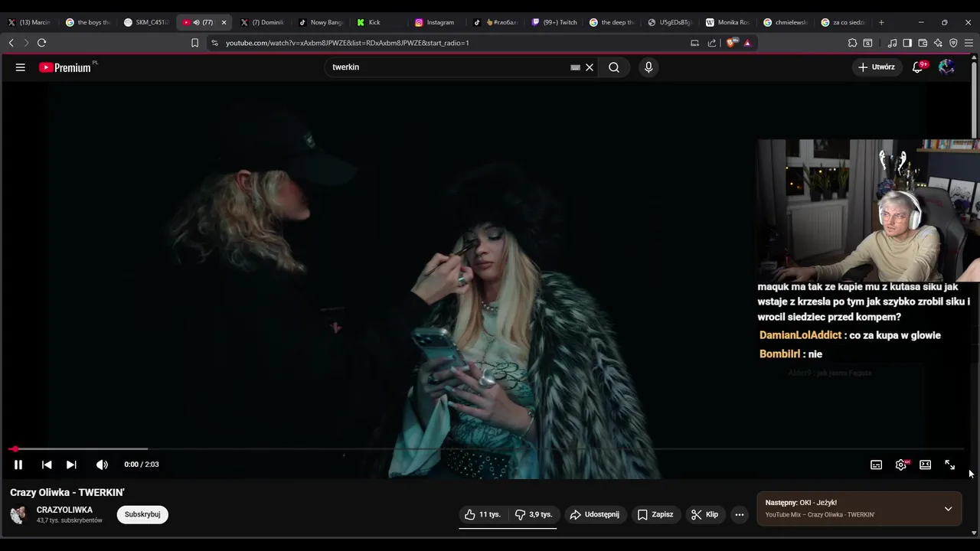Viewport: 980px width, 551px height.
Task: Like the video with 11 tys. thumbs up
Action: (483, 514)
